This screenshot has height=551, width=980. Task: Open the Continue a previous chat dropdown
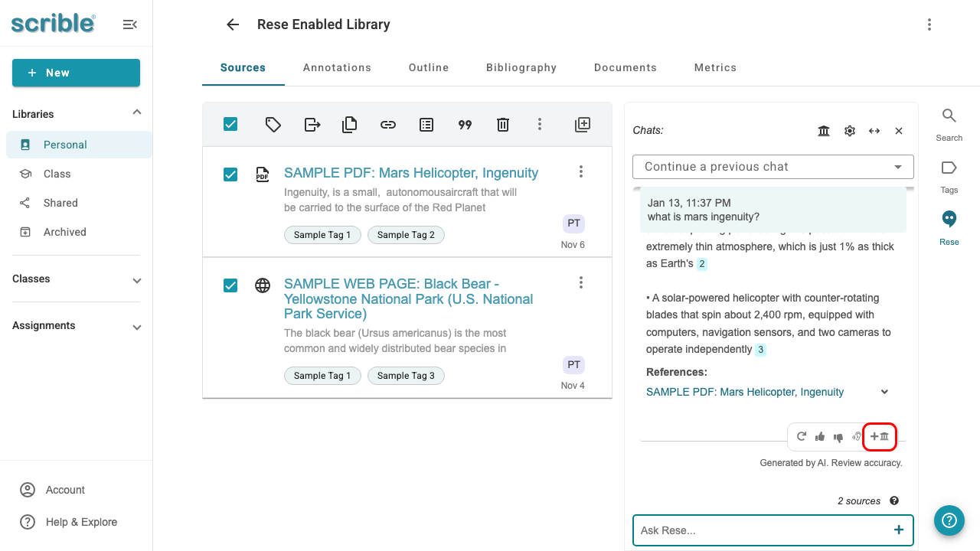pos(773,166)
